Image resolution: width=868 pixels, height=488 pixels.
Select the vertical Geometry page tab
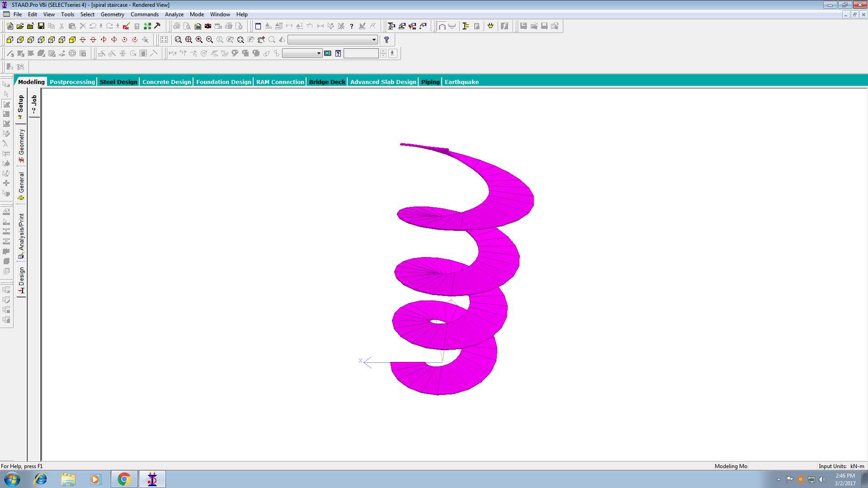tap(21, 145)
